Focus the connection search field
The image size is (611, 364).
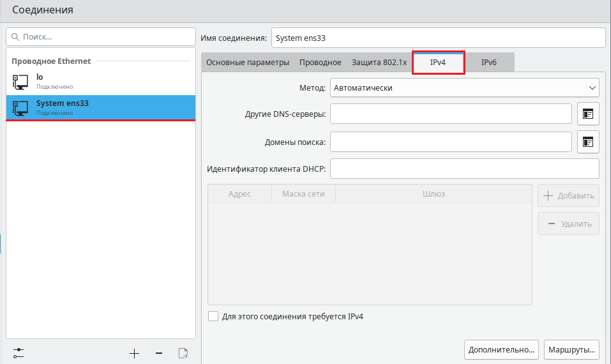pos(101,37)
